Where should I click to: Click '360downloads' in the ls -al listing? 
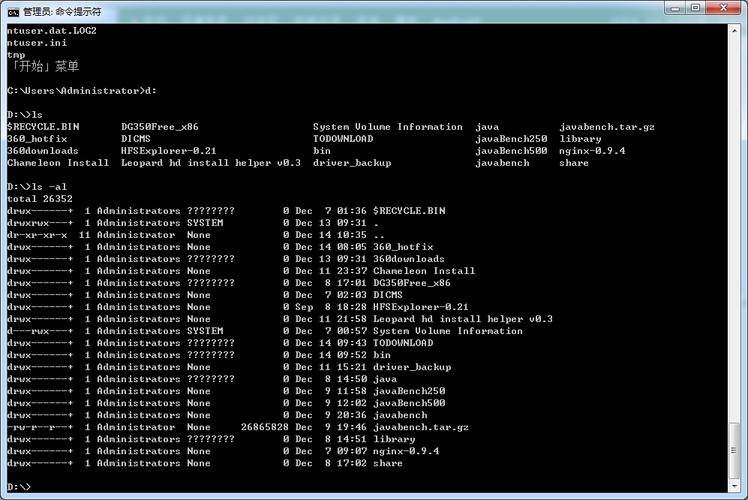pyautogui.click(x=409, y=259)
